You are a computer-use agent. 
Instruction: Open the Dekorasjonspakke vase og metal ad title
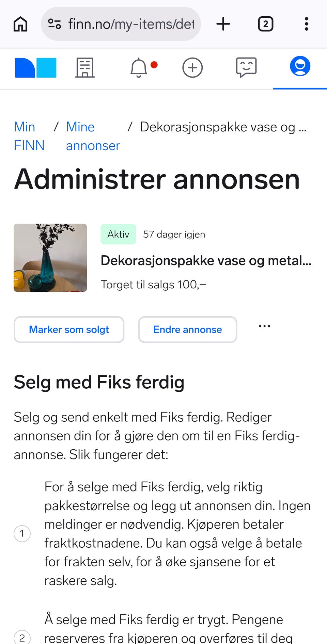pos(206,261)
